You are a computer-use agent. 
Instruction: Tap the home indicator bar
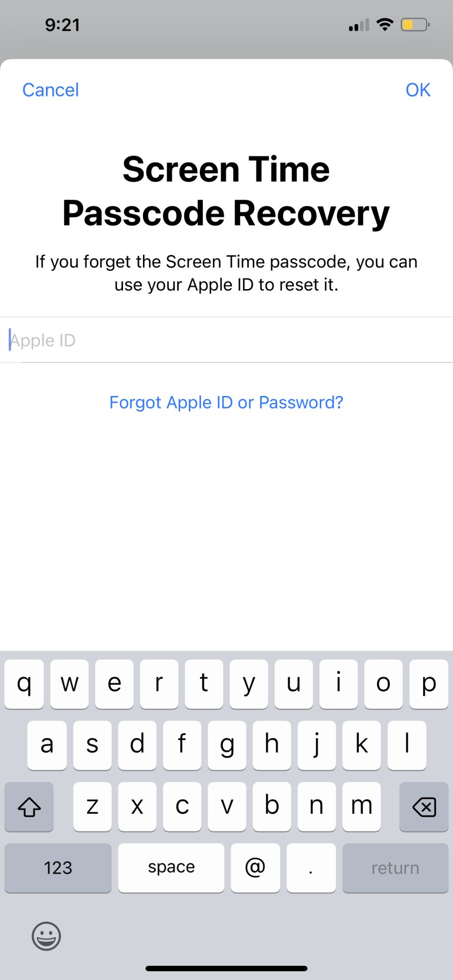pos(226,968)
